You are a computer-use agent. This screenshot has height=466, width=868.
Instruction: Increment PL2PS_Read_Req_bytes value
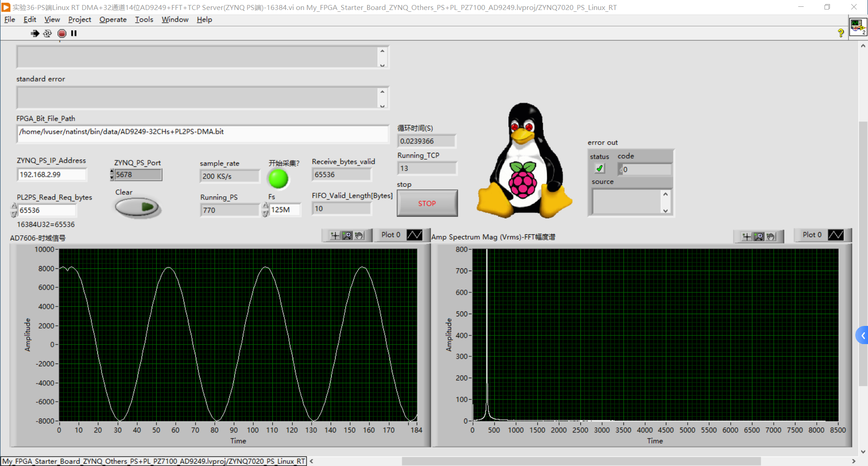click(x=14, y=207)
